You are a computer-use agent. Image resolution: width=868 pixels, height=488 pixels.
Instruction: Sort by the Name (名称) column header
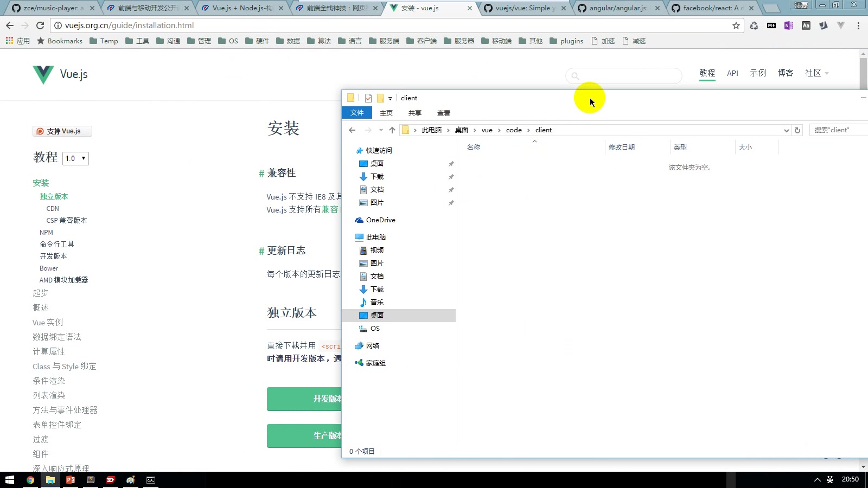[474, 147]
